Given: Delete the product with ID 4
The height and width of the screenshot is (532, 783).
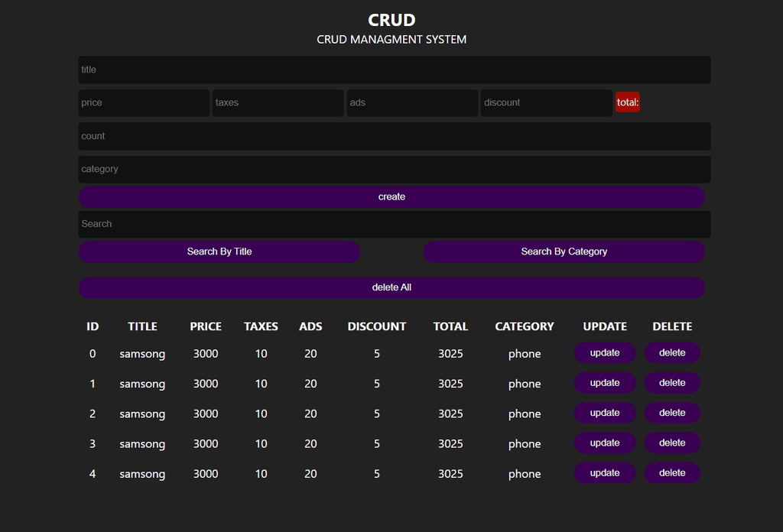Looking at the screenshot, I should click(672, 472).
